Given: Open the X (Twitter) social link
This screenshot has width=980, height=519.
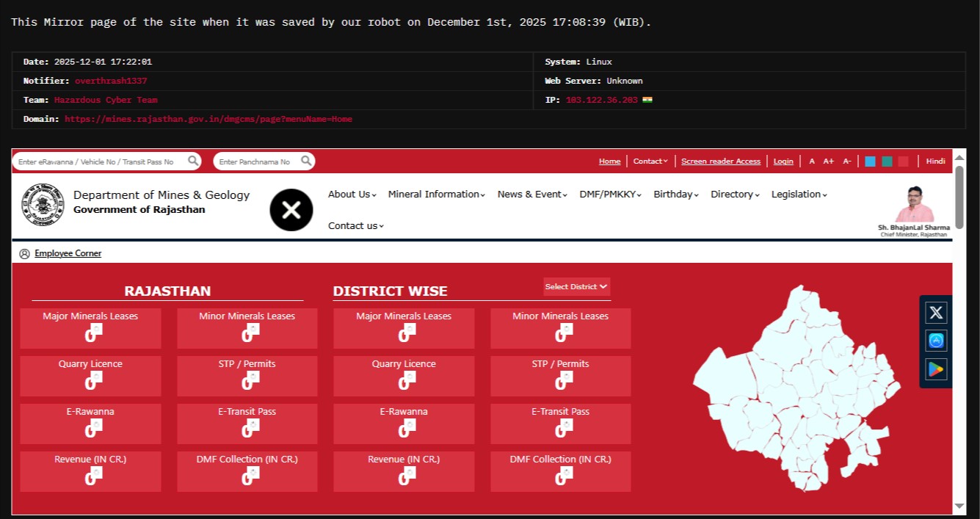Looking at the screenshot, I should [936, 313].
